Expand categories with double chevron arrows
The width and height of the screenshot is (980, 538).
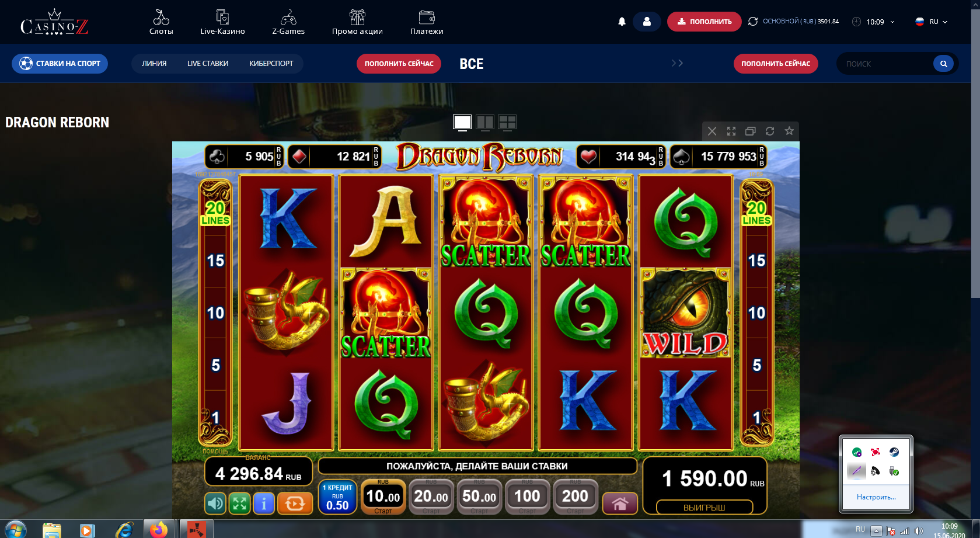[677, 63]
